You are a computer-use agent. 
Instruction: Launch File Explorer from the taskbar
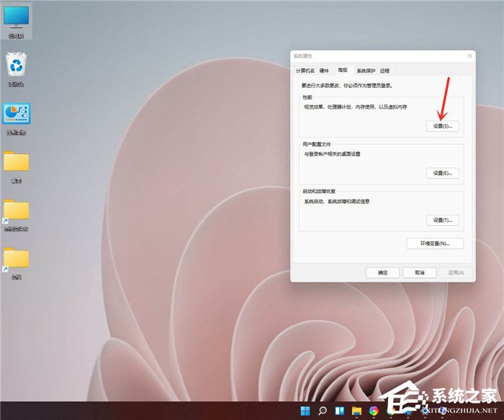tap(356, 411)
